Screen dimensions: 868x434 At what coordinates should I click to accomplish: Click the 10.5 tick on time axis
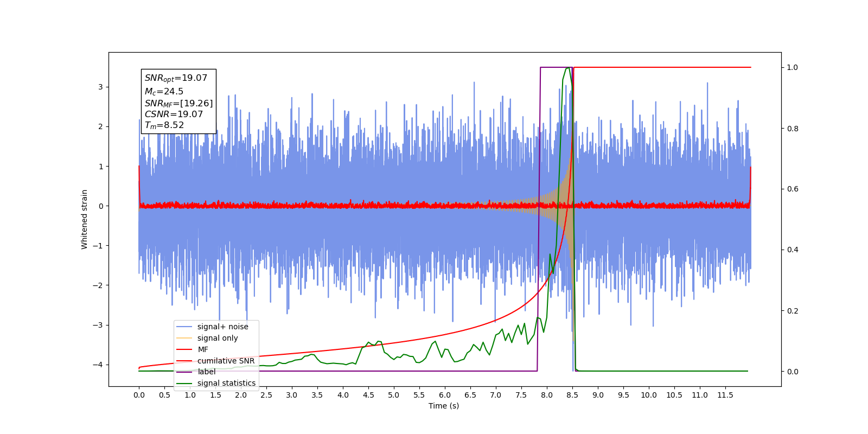tap(674, 395)
